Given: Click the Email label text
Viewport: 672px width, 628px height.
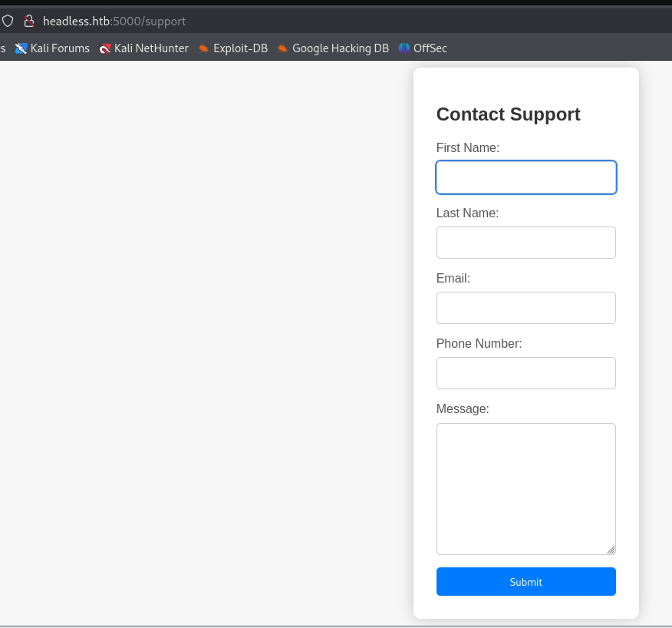Looking at the screenshot, I should coord(453,278).
